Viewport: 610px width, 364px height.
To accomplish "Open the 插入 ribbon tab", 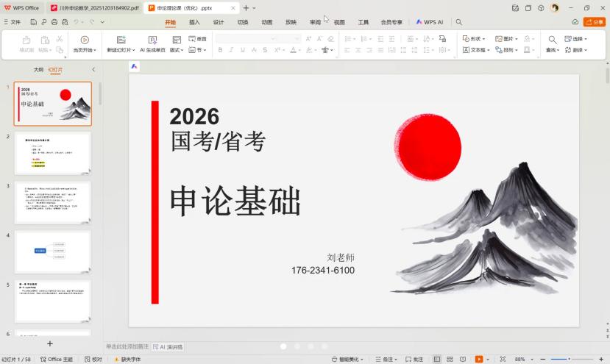I will [x=194, y=22].
